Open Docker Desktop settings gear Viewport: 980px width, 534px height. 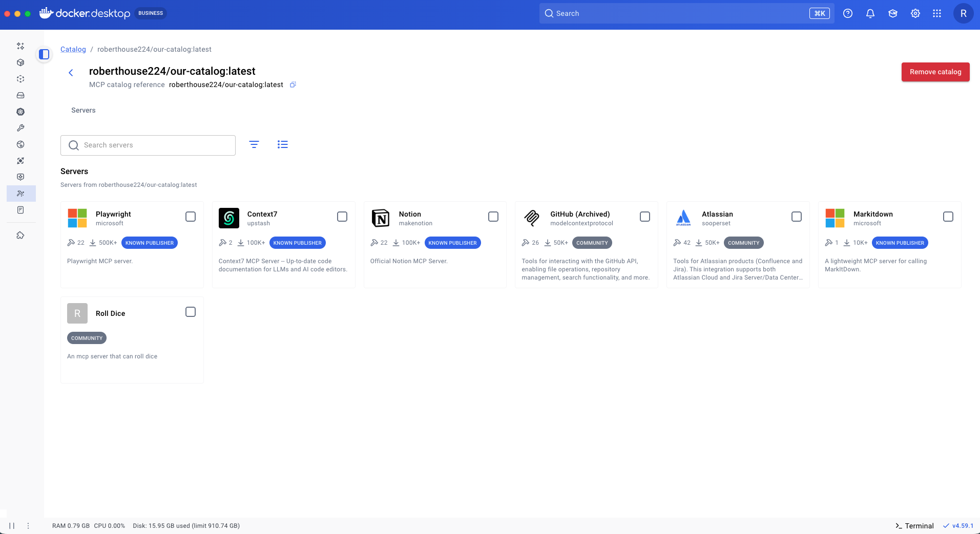[x=915, y=14]
